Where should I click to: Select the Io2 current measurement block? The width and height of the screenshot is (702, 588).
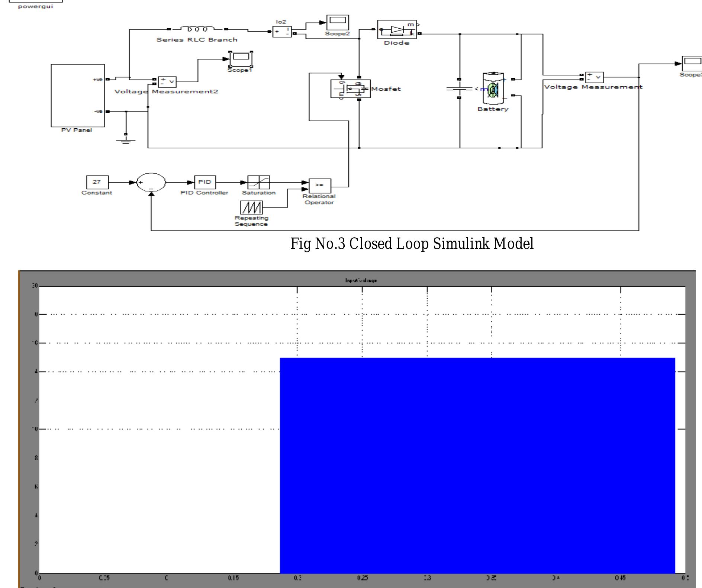[x=282, y=32]
